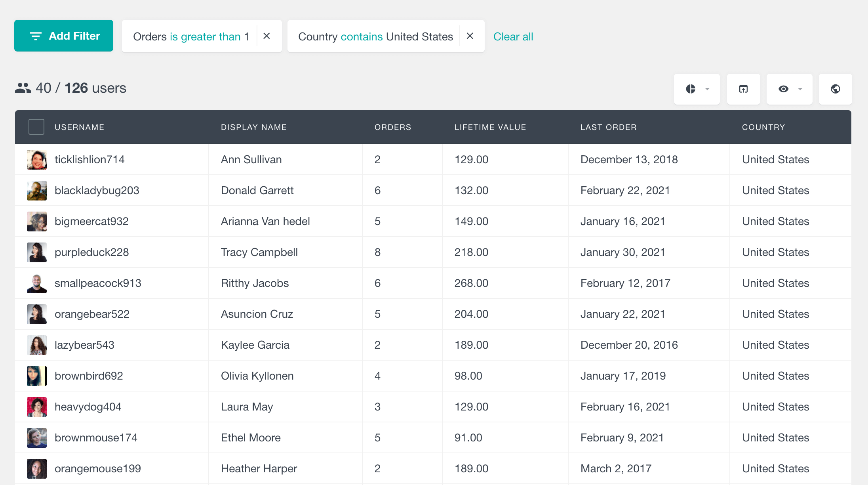868x485 pixels.
Task: Edit the Orders is greater than 1 filter
Action: (x=191, y=36)
